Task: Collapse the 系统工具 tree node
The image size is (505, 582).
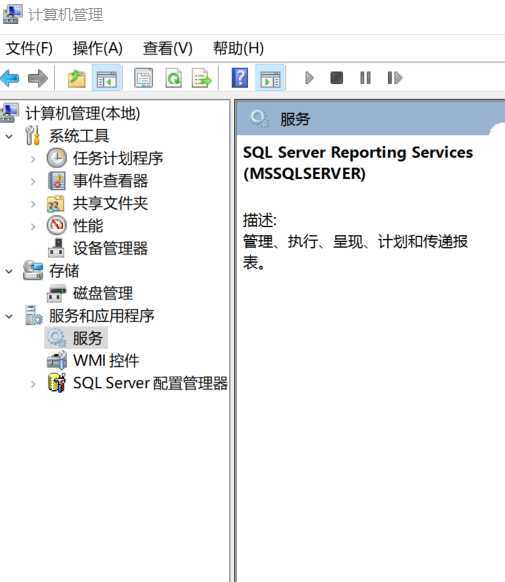Action: (9, 137)
